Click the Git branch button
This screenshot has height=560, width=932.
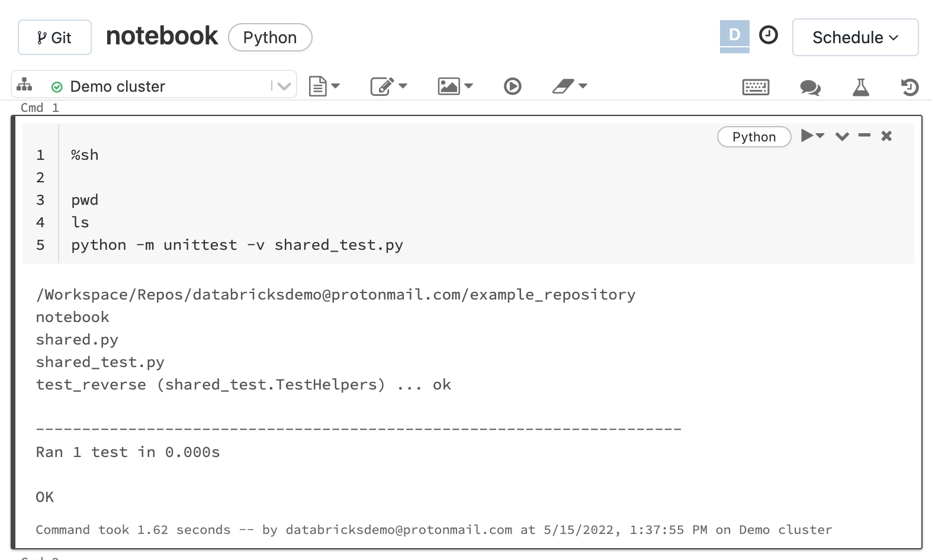(x=54, y=37)
